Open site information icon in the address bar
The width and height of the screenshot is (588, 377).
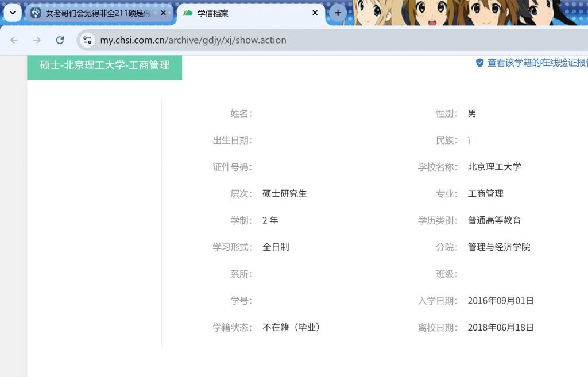coord(87,40)
